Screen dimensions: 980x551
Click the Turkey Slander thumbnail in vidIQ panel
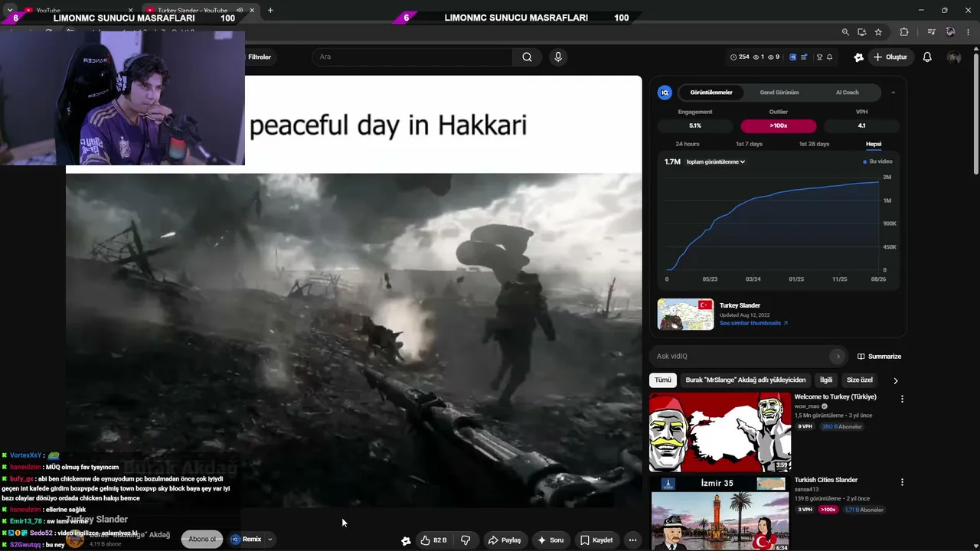point(686,315)
